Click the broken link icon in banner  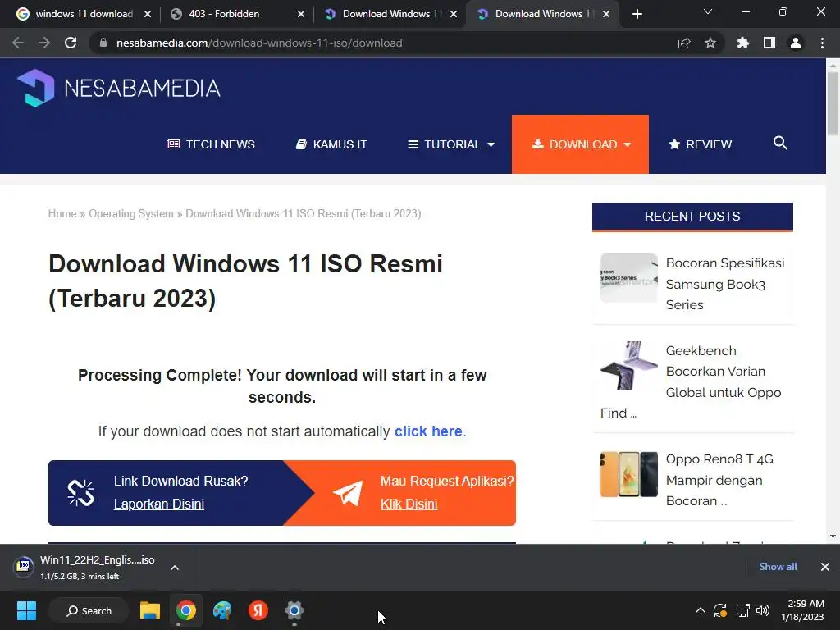(x=81, y=493)
